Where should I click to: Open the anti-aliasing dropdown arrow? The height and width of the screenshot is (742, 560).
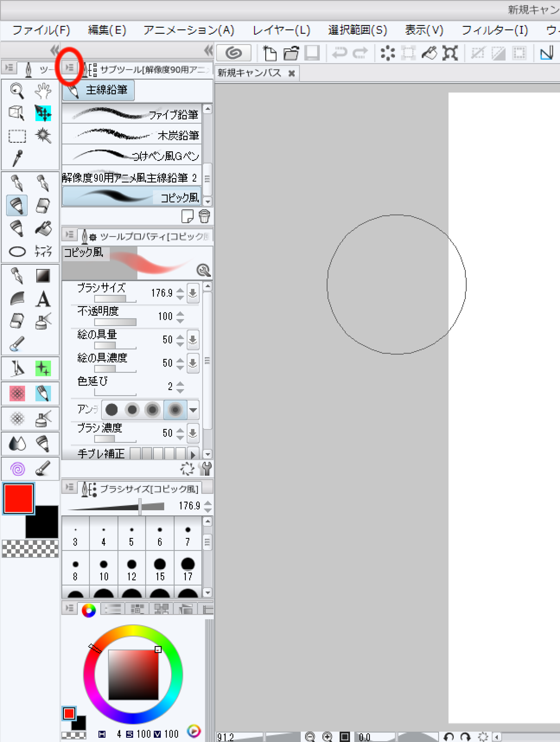193,410
